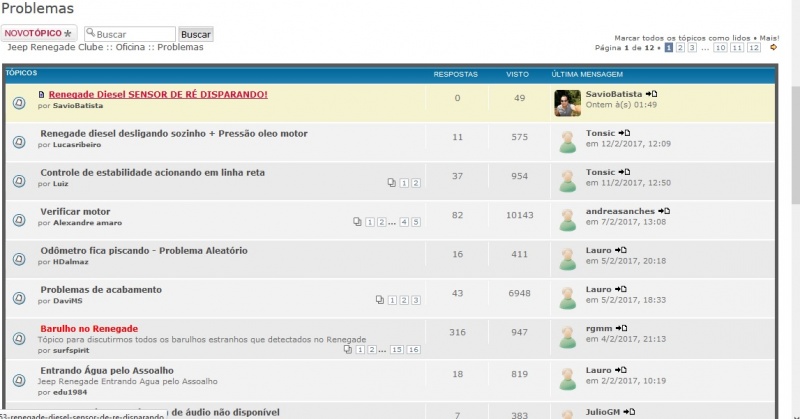Click multipage icon in Controle de estabilidade row
This screenshot has height=419, width=800.
(392, 182)
